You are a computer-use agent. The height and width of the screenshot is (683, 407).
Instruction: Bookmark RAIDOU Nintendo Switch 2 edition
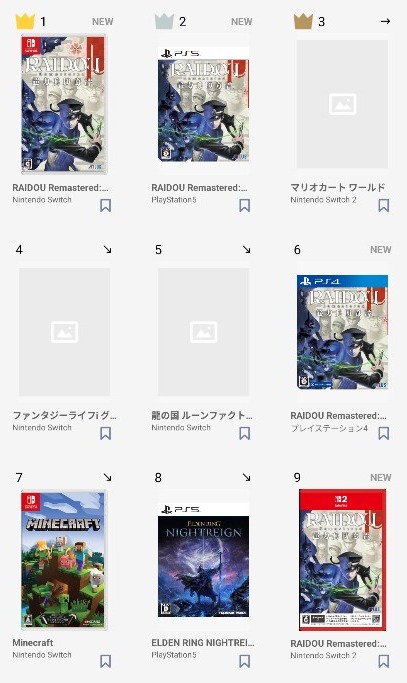coord(383,661)
